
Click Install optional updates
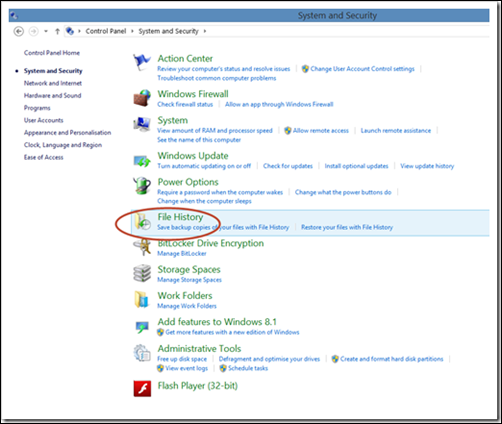356,166
